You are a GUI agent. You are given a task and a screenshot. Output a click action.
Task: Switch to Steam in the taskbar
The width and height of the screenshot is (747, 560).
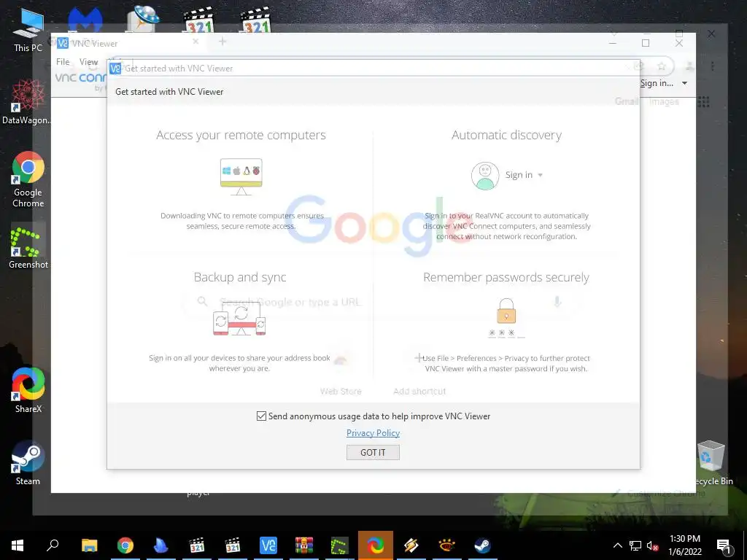[483, 545]
